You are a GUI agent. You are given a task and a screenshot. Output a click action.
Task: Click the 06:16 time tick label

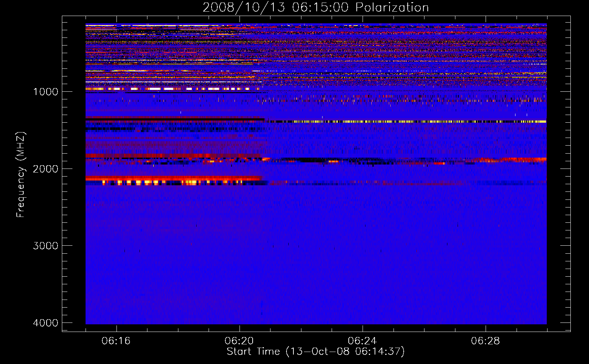coord(116,341)
